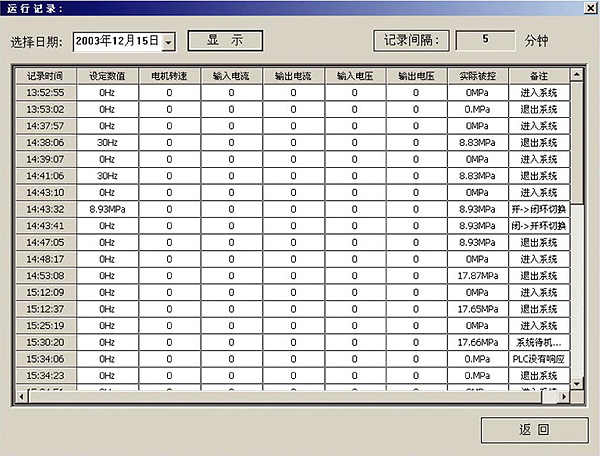The image size is (600, 456).
Task: Select the row with time 13:52:55
Action: click(45, 93)
